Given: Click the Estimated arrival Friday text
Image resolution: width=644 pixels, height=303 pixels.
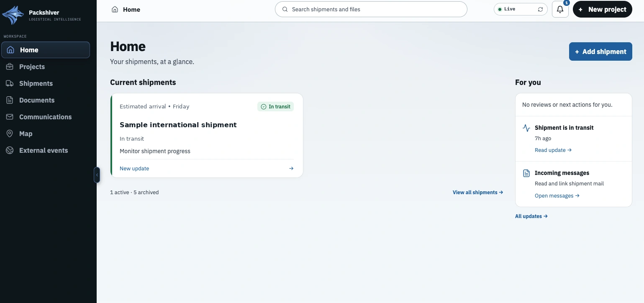Looking at the screenshot, I should [154, 107].
